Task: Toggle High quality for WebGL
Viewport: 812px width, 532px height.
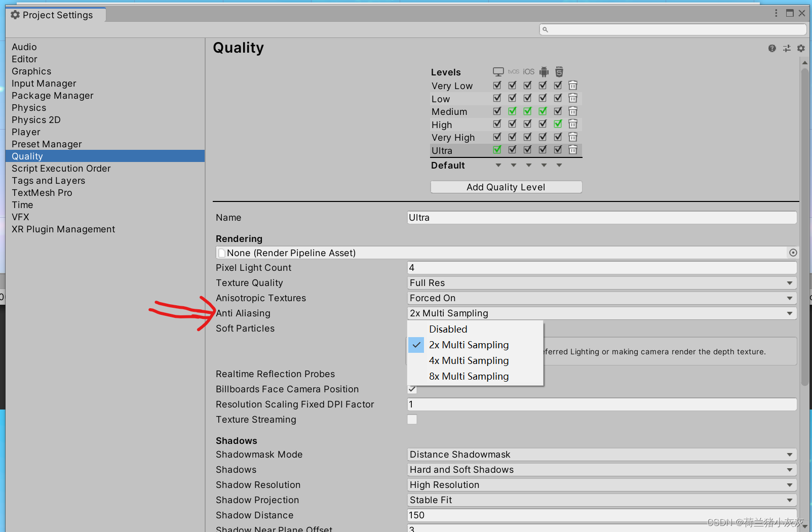Action: [x=558, y=124]
